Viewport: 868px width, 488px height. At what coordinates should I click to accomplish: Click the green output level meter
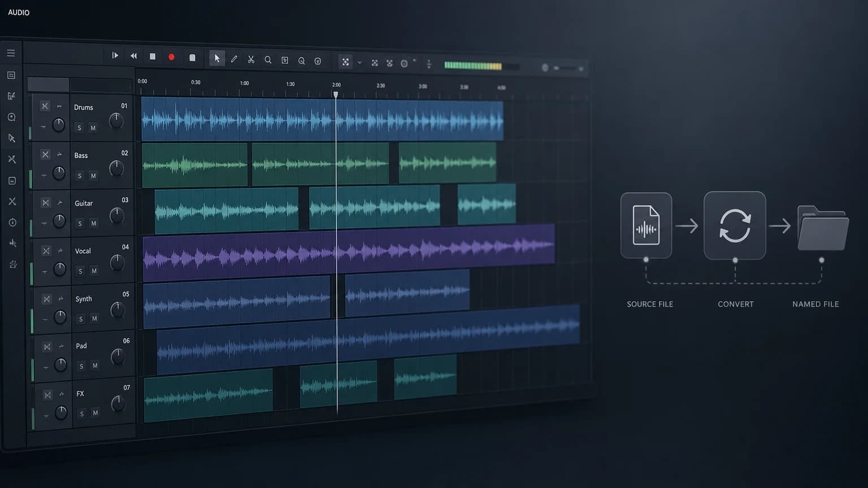(473, 66)
